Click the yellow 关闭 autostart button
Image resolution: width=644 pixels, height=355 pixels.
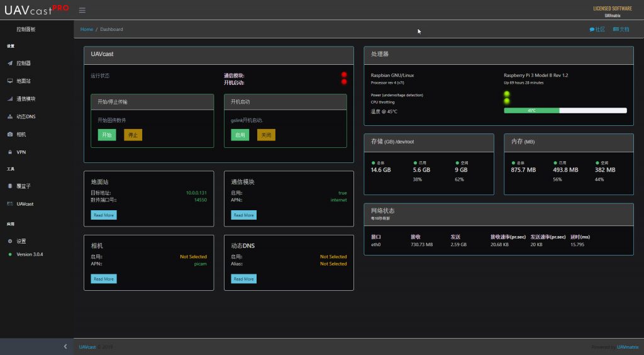pyautogui.click(x=266, y=135)
